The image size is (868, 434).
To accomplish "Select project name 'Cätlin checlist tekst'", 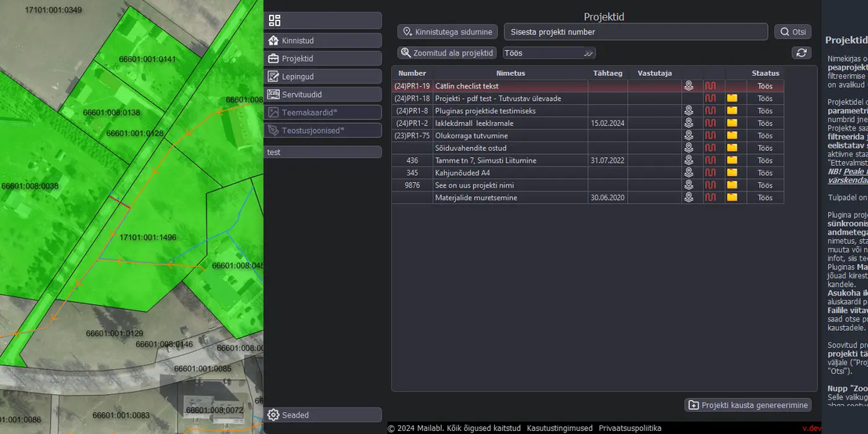I will 467,86.
